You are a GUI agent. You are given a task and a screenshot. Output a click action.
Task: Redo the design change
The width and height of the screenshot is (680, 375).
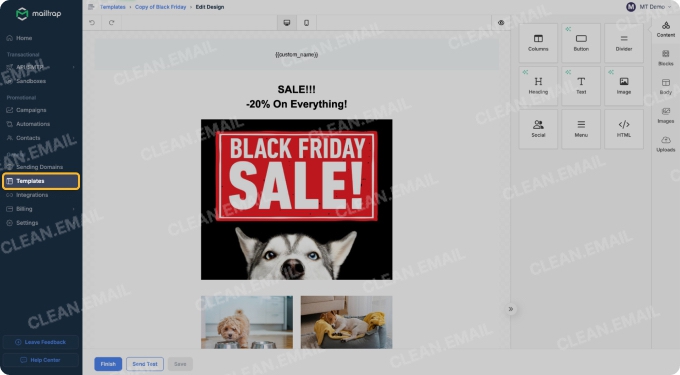coord(111,23)
